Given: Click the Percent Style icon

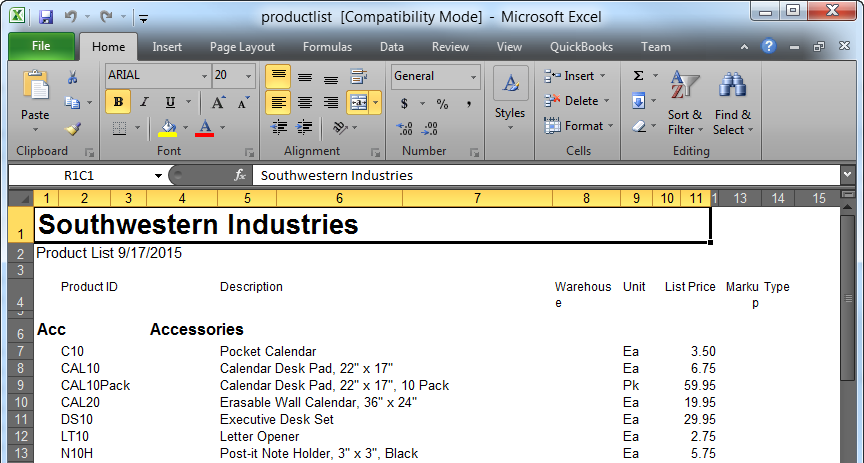Looking at the screenshot, I should [x=442, y=103].
